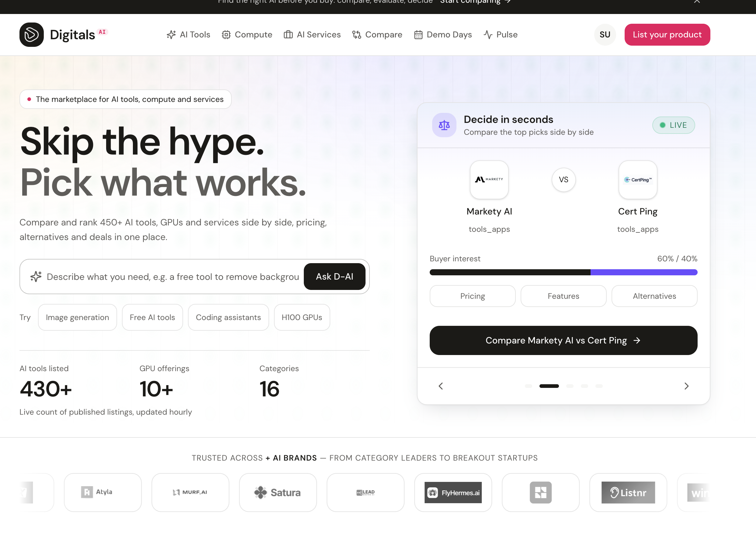Select the fourth carousel dot
The height and width of the screenshot is (533, 756).
point(584,386)
